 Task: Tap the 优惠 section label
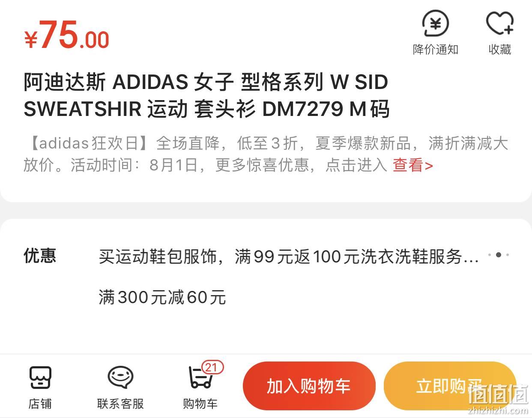(x=40, y=256)
